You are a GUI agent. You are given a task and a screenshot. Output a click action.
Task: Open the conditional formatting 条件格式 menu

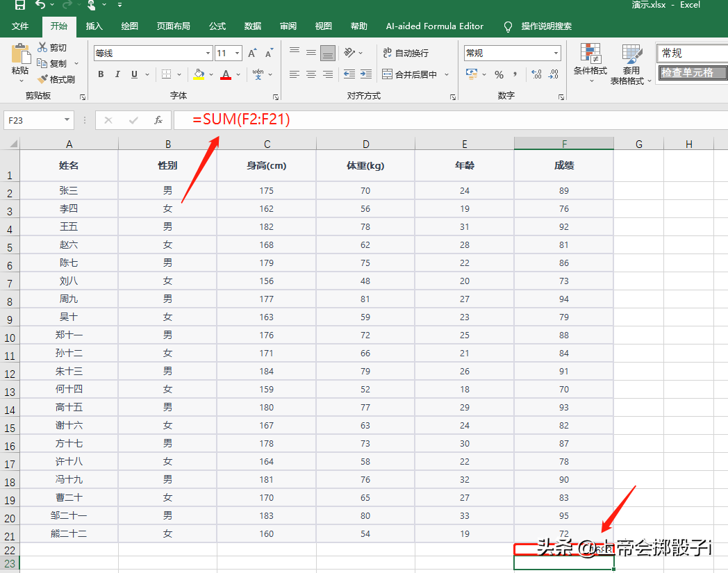[590, 64]
